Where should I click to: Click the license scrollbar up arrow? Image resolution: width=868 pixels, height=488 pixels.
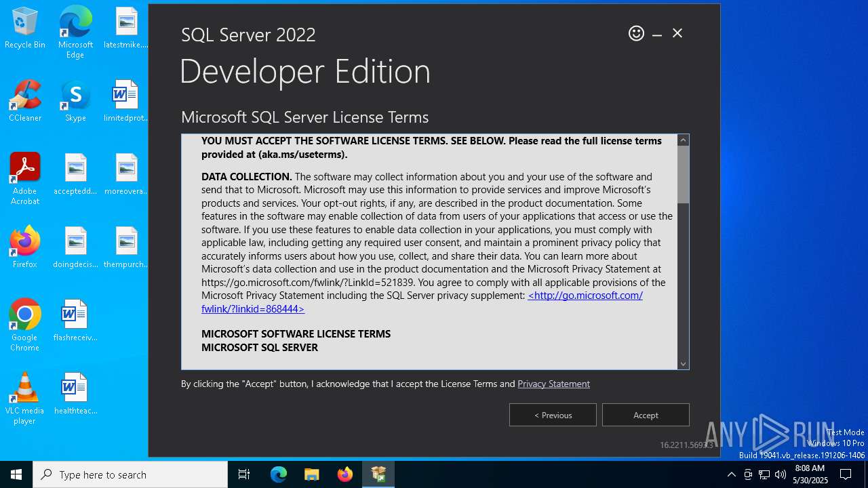coord(684,140)
